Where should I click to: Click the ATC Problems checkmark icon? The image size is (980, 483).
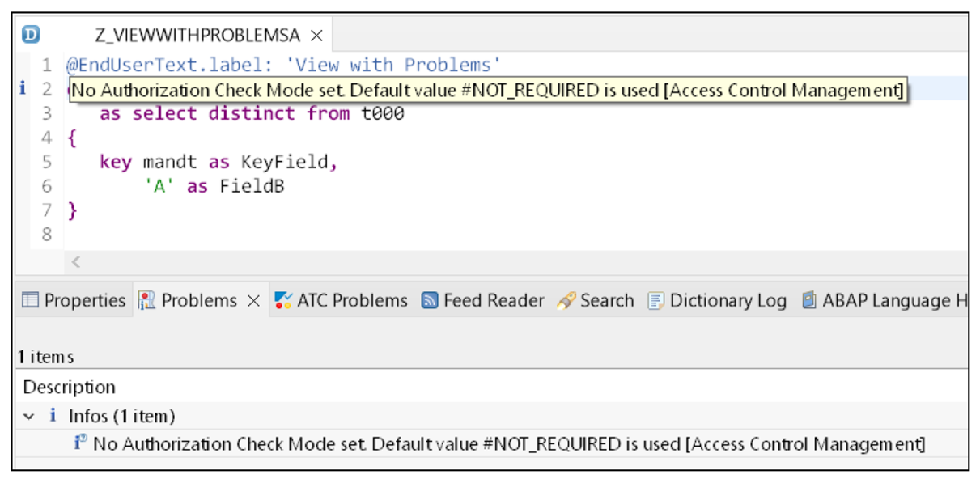click(x=281, y=300)
